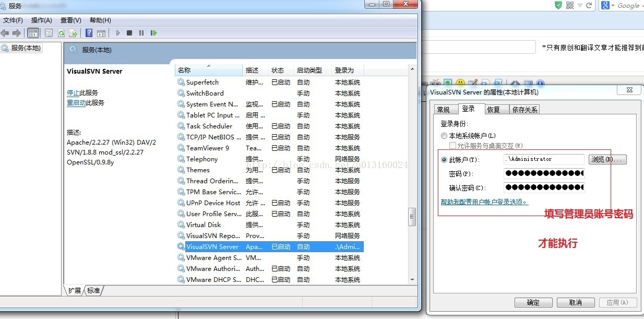The width and height of the screenshot is (644, 319).
Task: Sort services by the 启动类型 column header
Action: coord(313,70)
